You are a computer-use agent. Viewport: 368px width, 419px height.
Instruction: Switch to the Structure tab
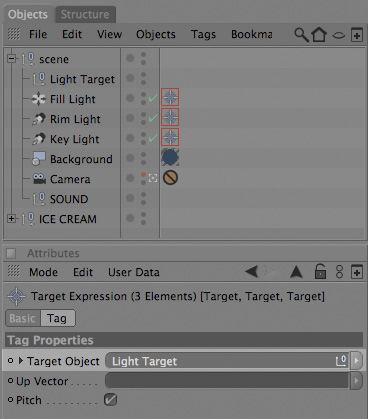tap(85, 14)
